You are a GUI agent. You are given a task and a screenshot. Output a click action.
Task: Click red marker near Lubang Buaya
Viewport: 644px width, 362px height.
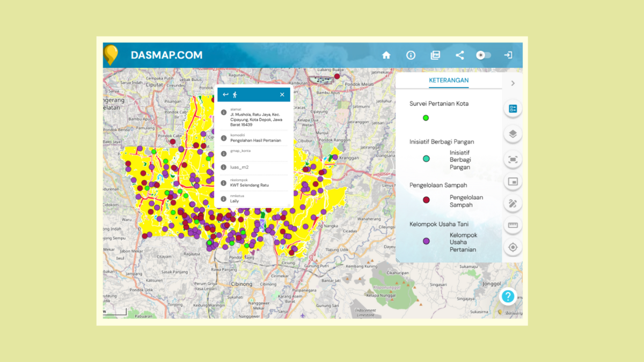pos(337,77)
